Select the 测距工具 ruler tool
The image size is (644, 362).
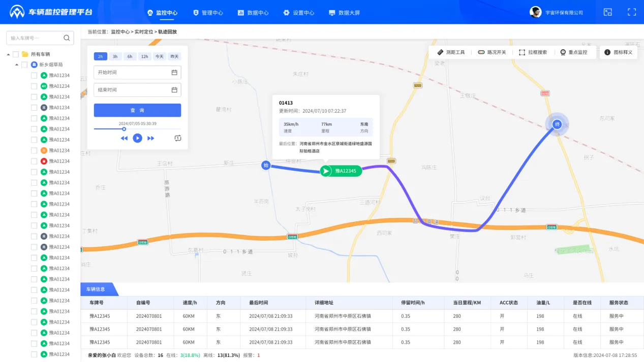coord(451,52)
